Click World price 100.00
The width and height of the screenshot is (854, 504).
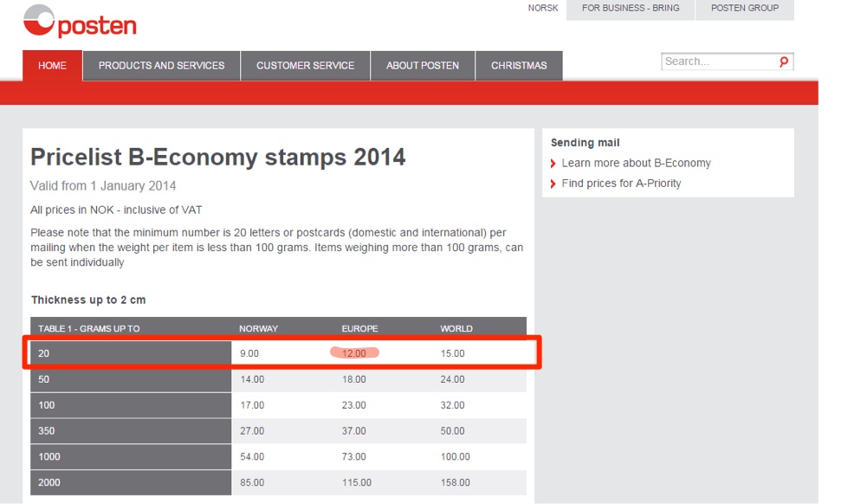coord(456,456)
